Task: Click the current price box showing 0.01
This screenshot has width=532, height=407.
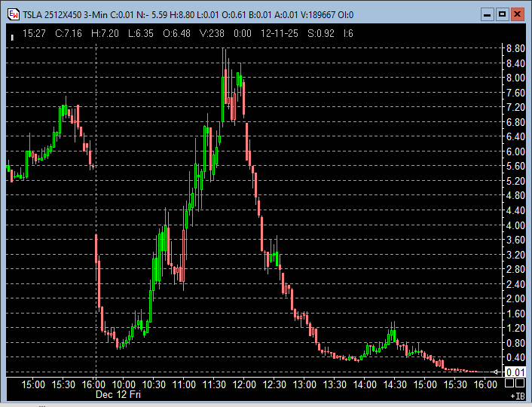Action: pyautogui.click(x=515, y=372)
